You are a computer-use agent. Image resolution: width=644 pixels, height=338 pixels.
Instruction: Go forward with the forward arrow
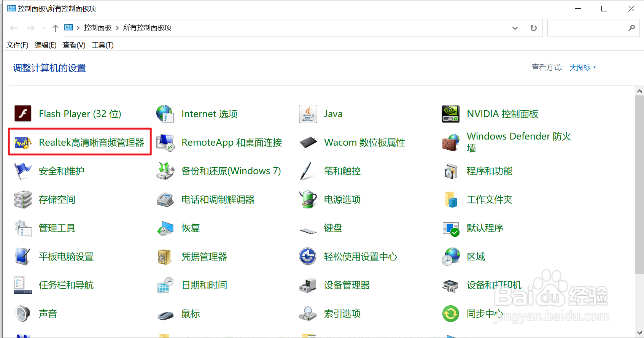point(31,28)
